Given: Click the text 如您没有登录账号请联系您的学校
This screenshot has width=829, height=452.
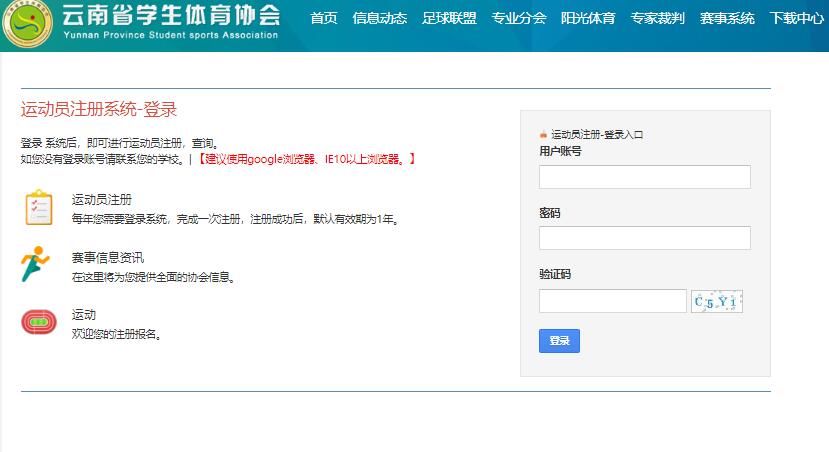Looking at the screenshot, I should coord(102,159).
